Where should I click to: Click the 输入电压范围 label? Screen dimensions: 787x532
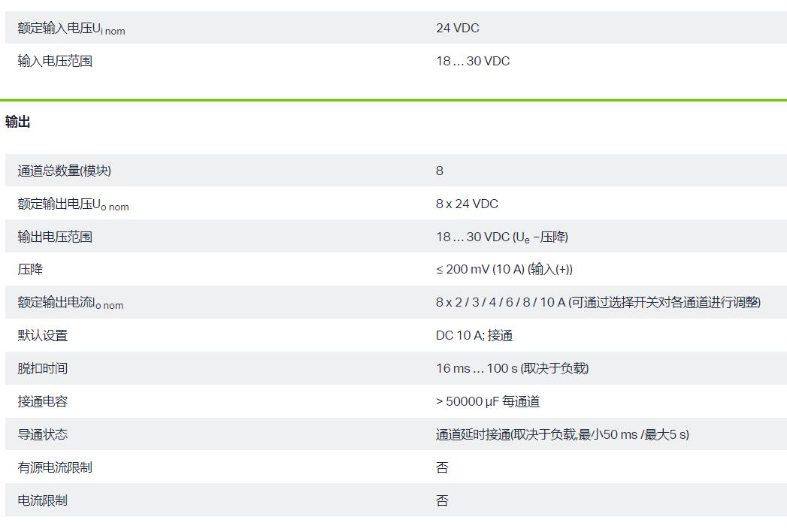(55, 62)
